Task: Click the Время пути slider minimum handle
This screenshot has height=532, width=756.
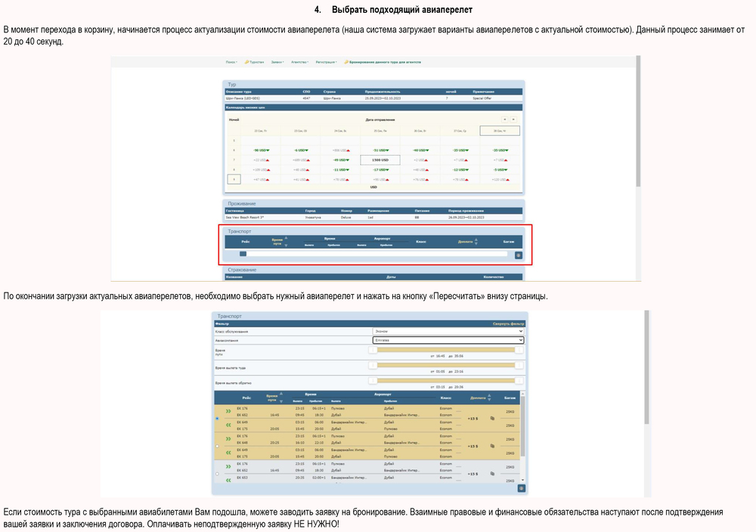Action: coord(373,351)
